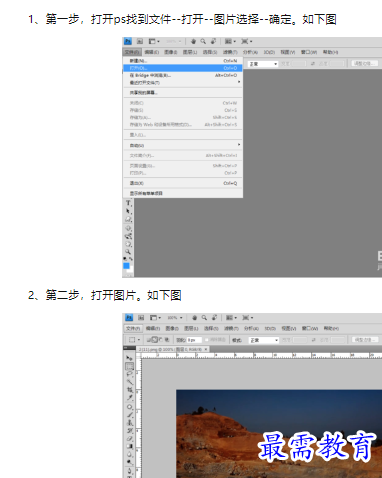
Task: Select Zoom tool in step 1 application bar
Action: 203,41
